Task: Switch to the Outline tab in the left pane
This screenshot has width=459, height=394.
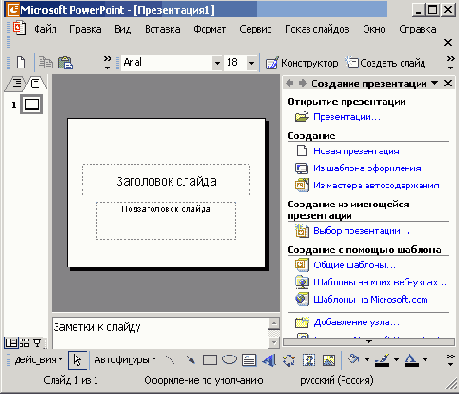Action: [x=16, y=83]
